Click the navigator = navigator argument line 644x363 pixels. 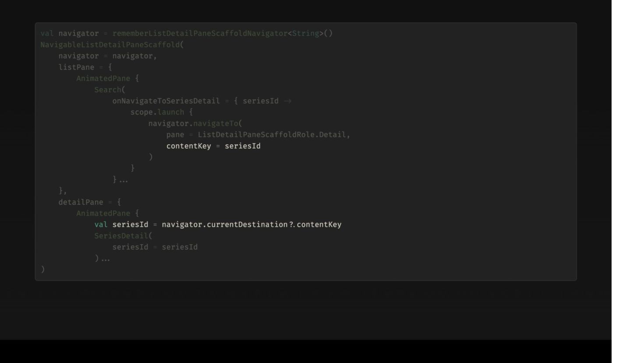(108, 56)
